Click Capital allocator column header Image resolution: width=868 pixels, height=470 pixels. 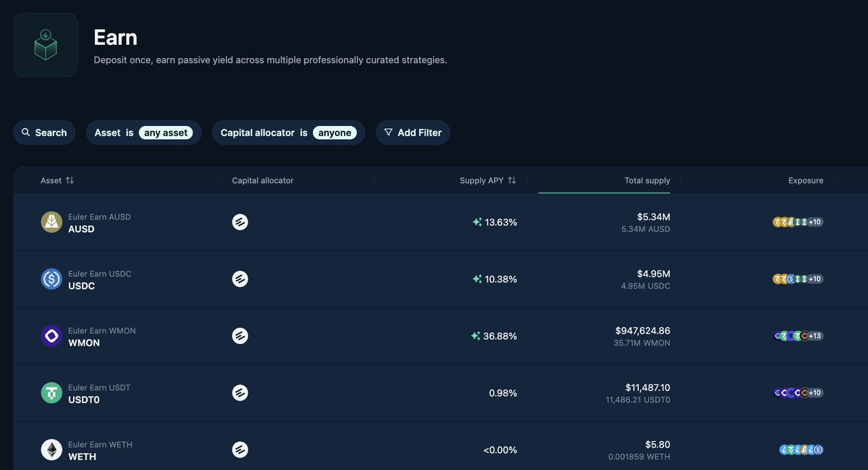262,180
